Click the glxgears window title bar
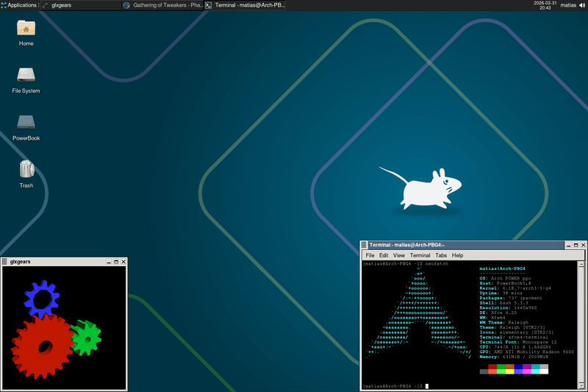588x392 pixels. (x=57, y=262)
